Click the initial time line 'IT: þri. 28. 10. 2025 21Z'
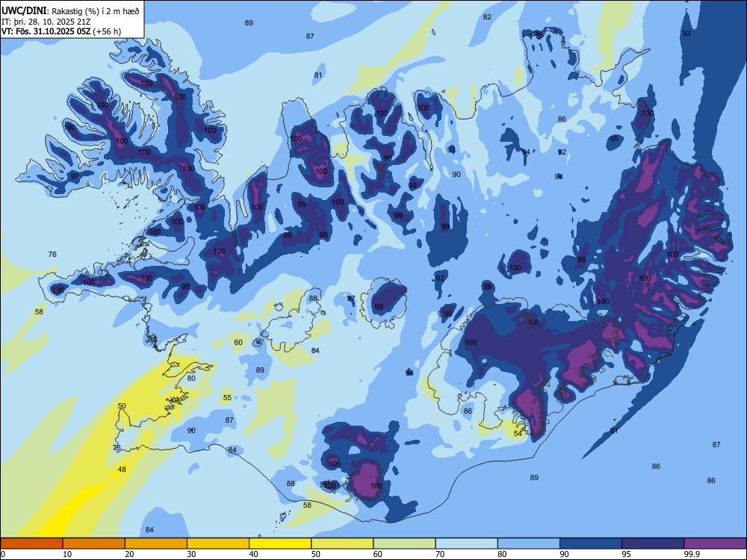The width and height of the screenshot is (747, 560). click(46, 22)
